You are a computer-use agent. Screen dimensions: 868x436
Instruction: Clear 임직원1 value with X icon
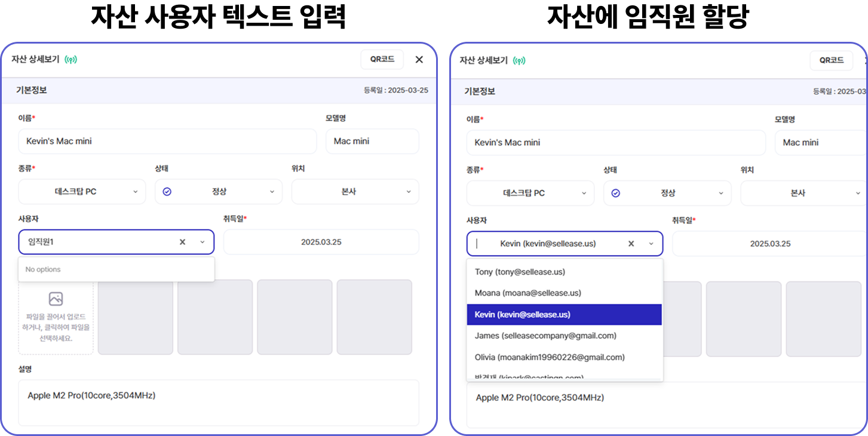tap(183, 242)
